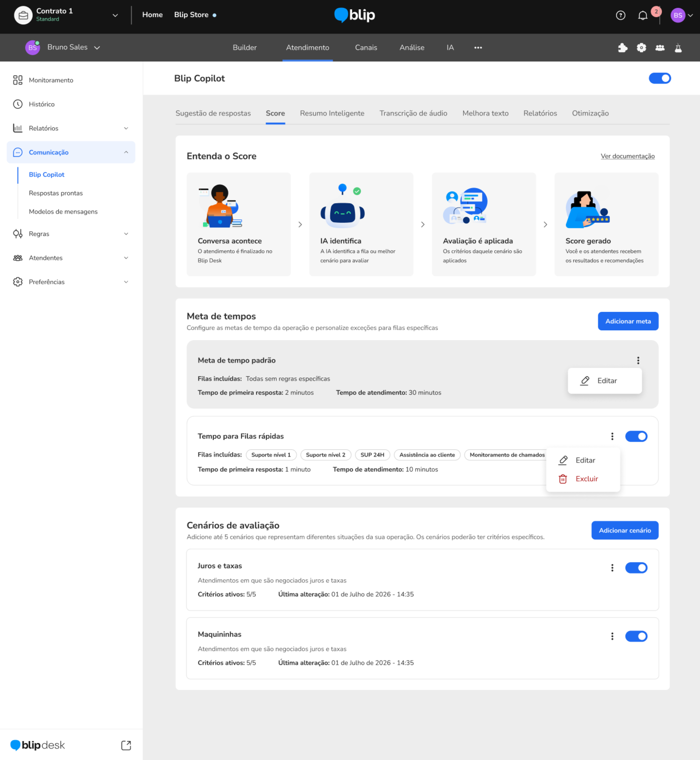Open the more options ellipsis in navigation

pos(478,48)
